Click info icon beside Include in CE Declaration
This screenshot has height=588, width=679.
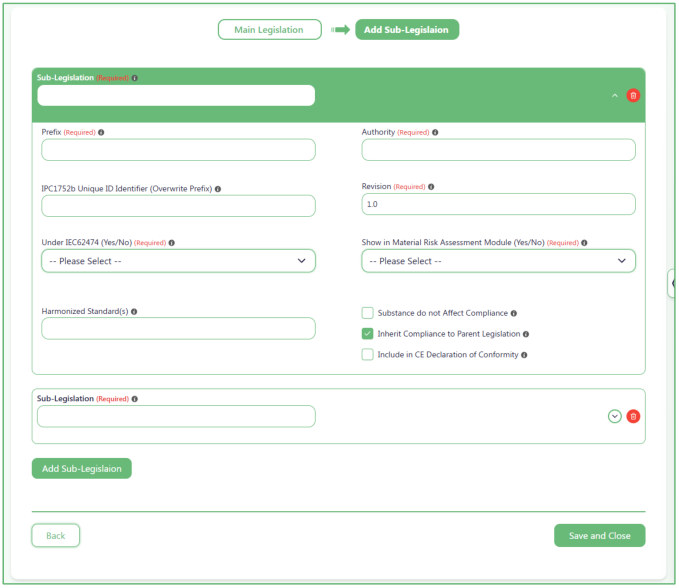tap(524, 355)
